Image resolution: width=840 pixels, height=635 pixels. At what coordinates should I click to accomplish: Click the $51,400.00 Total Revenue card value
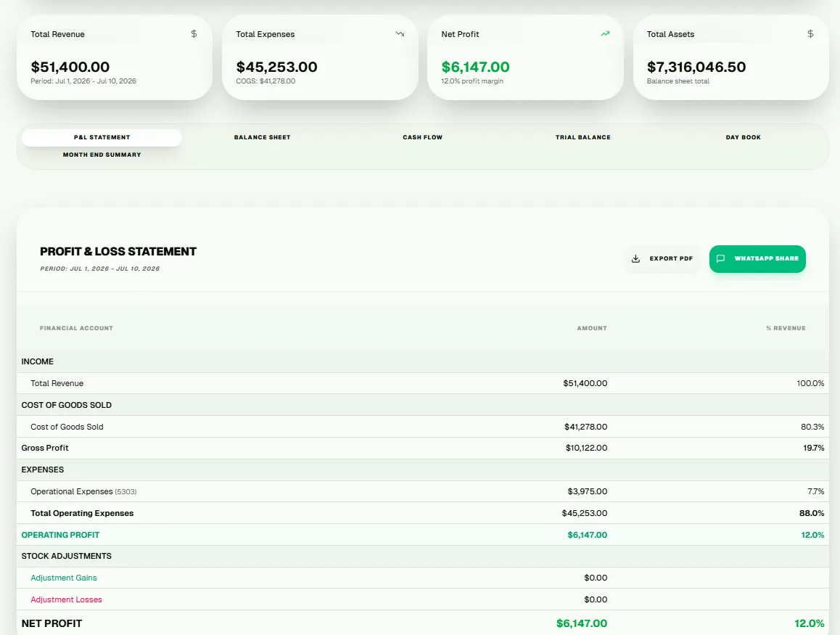[x=70, y=67]
